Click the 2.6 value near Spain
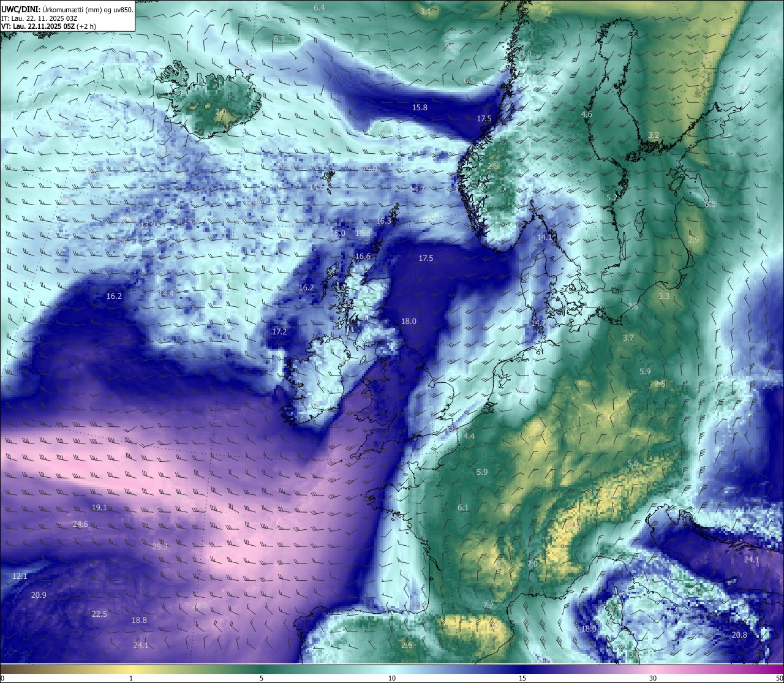This screenshot has width=784, height=683. tap(407, 645)
